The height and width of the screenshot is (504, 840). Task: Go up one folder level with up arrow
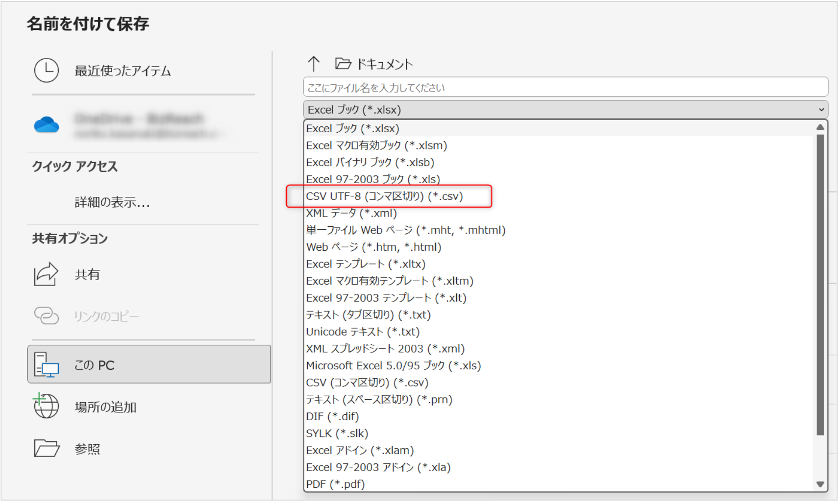[314, 64]
